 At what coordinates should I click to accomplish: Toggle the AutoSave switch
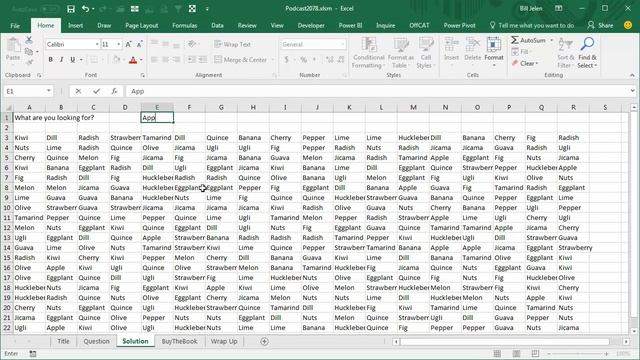point(49,9)
